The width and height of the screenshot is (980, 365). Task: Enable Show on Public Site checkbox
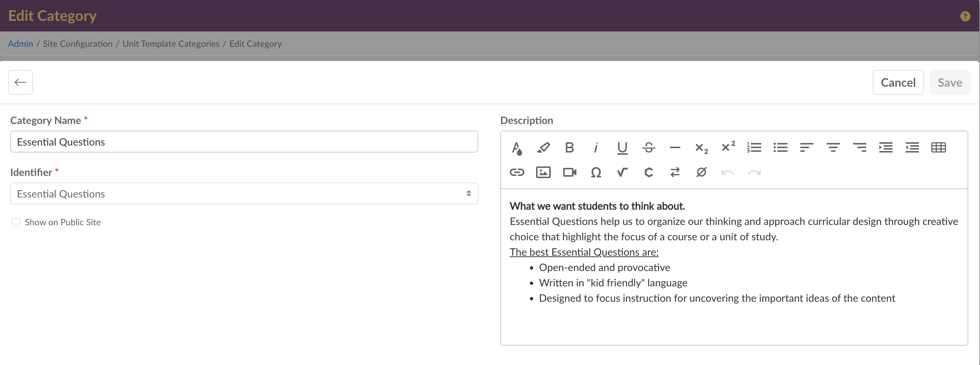(x=16, y=222)
